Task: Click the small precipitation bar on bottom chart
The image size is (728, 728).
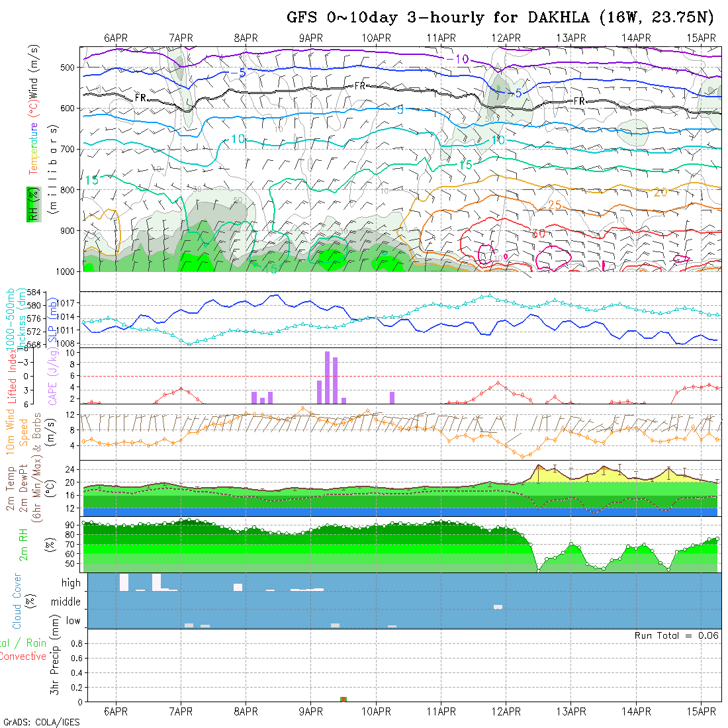Action: click(x=343, y=699)
